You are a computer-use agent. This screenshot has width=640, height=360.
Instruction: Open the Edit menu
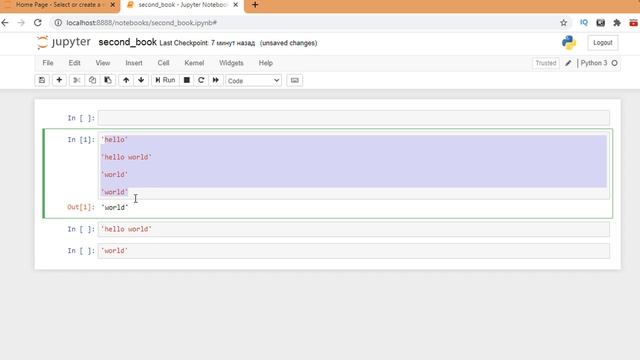point(74,63)
